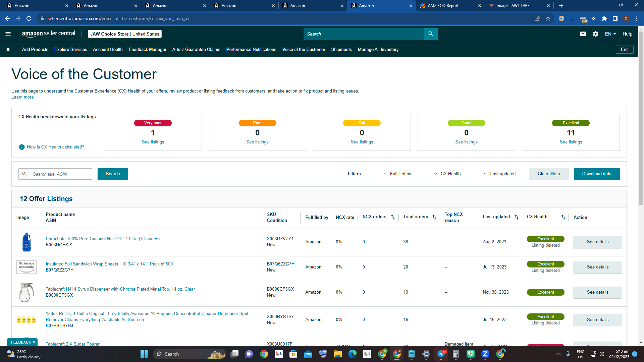See listings under Excellent
Viewport: 644px width, 362px height.
[571, 142]
